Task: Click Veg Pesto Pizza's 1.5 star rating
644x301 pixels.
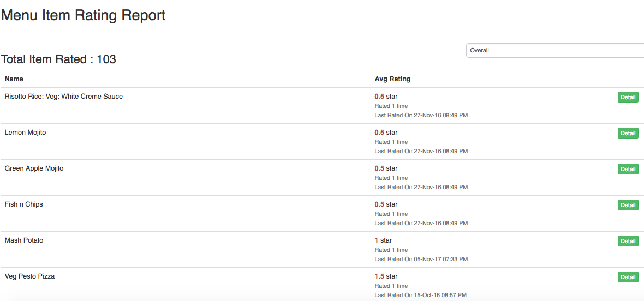Action: [x=386, y=276]
